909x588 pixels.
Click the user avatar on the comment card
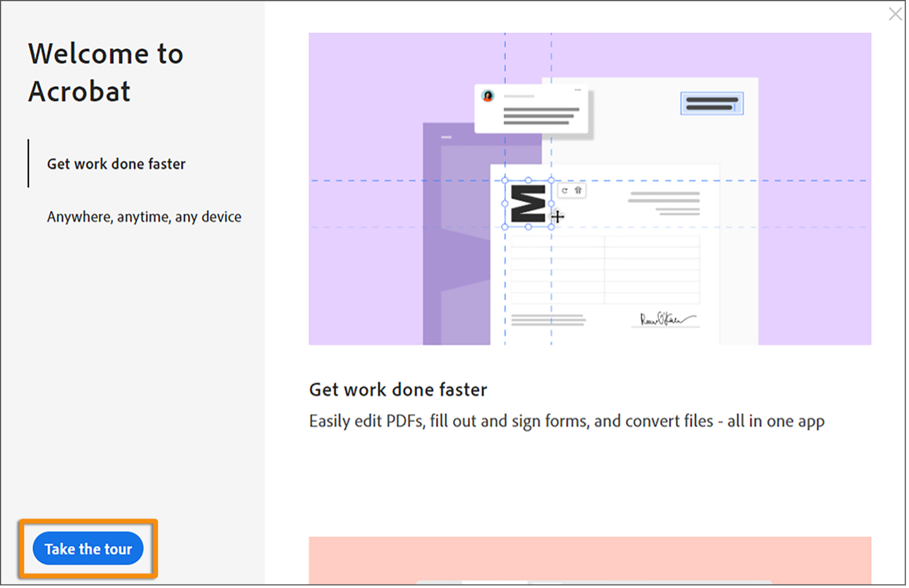pos(488,97)
